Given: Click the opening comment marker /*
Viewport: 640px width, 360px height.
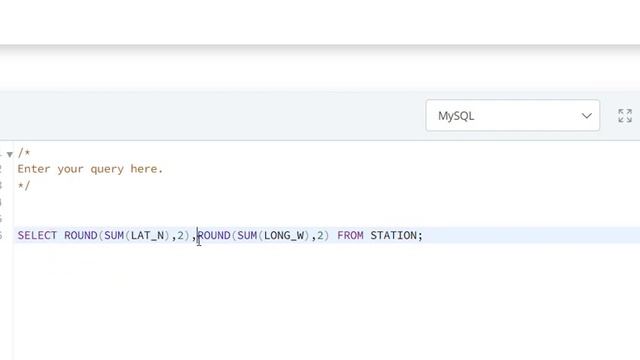Looking at the screenshot, I should pos(24,153).
